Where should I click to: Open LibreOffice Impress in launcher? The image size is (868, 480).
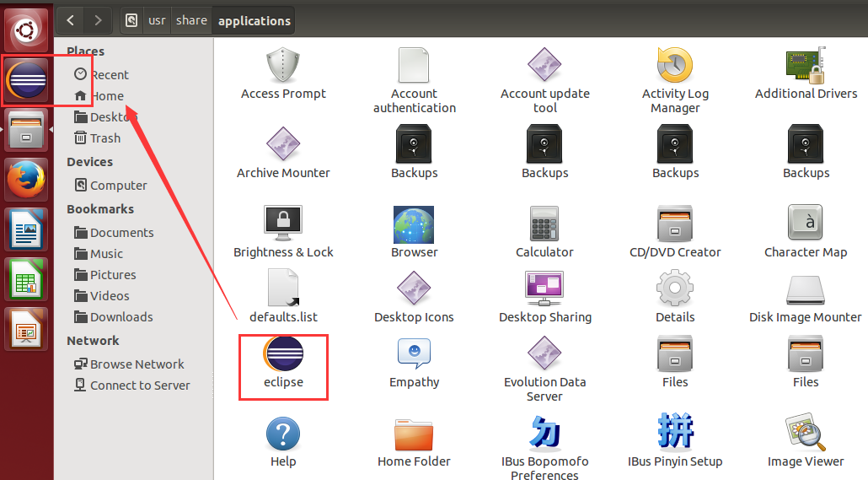click(26, 329)
